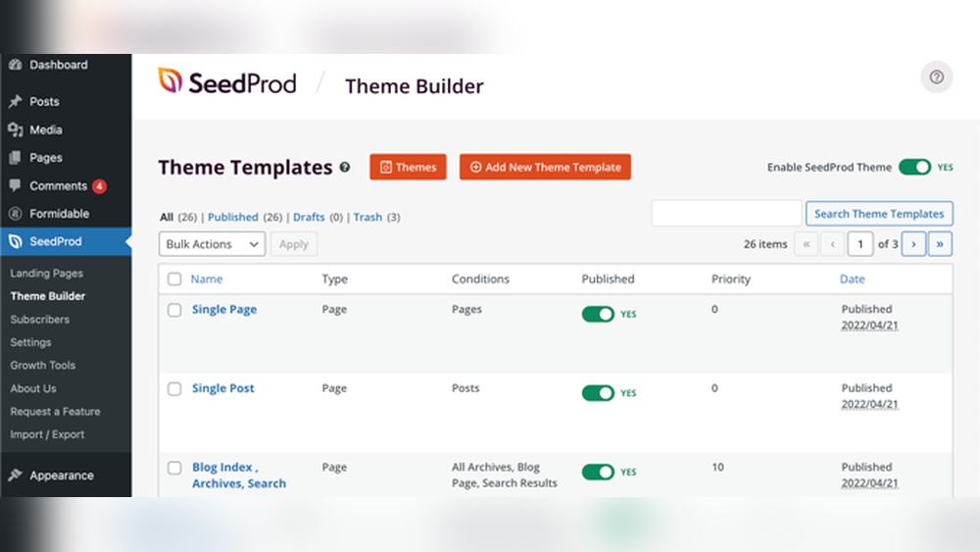The height and width of the screenshot is (552, 980).
Task: Check the Single Post row checkbox
Action: (174, 389)
